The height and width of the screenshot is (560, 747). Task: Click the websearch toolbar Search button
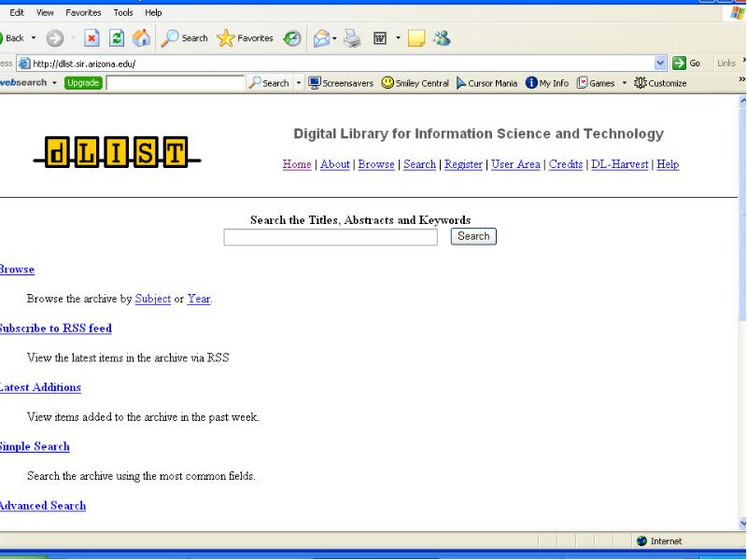pyautogui.click(x=269, y=83)
